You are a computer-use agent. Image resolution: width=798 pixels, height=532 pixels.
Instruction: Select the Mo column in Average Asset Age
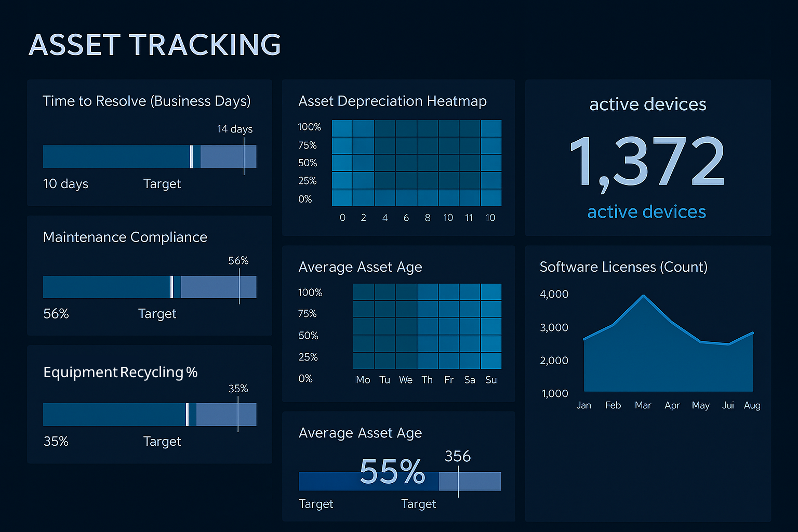coord(363,327)
